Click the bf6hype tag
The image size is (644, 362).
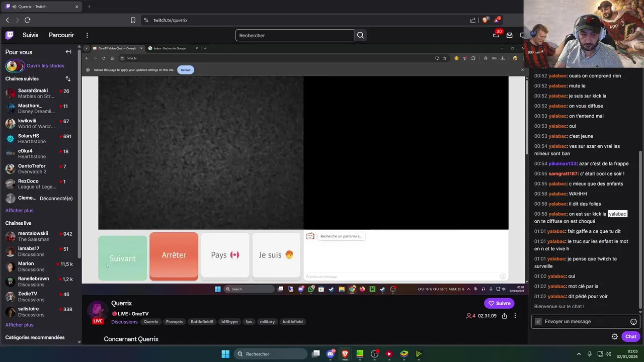point(229,322)
